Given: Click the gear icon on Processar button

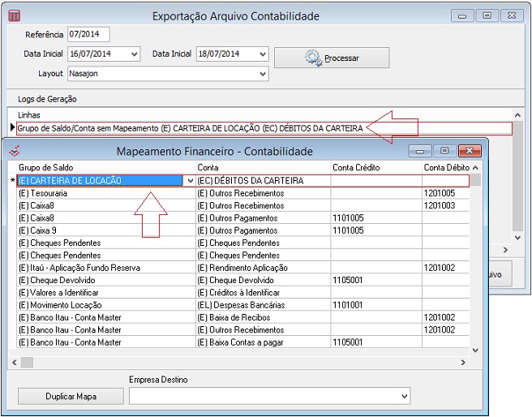Looking at the screenshot, I should coord(313,58).
